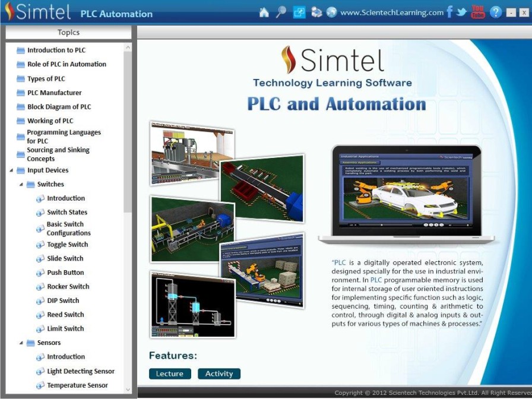The height and width of the screenshot is (399, 532).
Task: Click the network computers icon
Action: pos(316,12)
